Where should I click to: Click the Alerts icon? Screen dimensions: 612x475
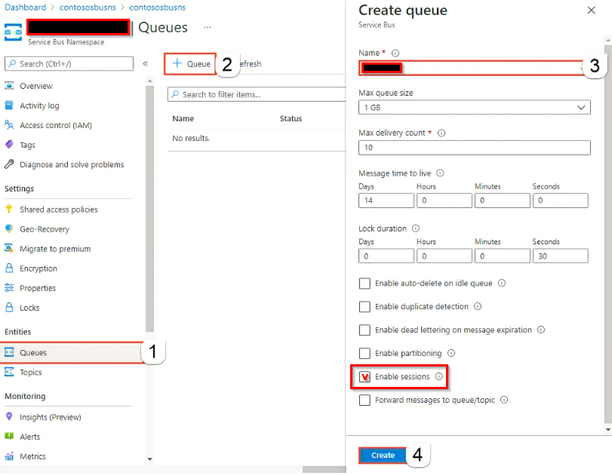click(9, 436)
